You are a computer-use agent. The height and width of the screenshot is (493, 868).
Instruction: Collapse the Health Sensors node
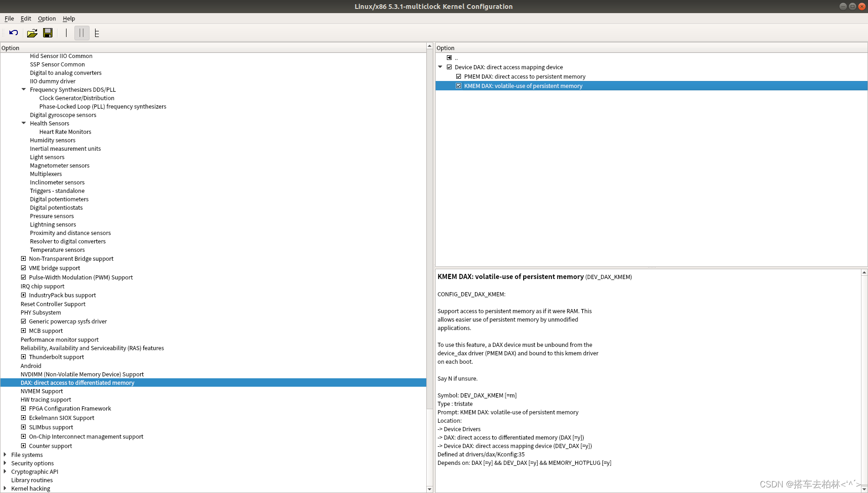click(23, 123)
